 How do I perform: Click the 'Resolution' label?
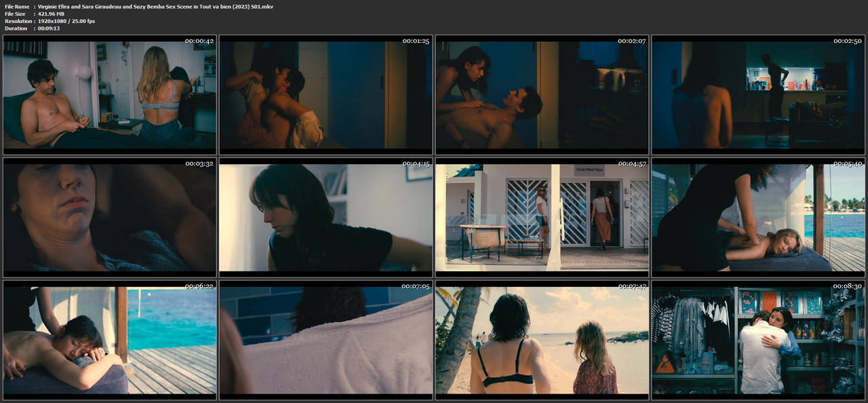click(18, 21)
